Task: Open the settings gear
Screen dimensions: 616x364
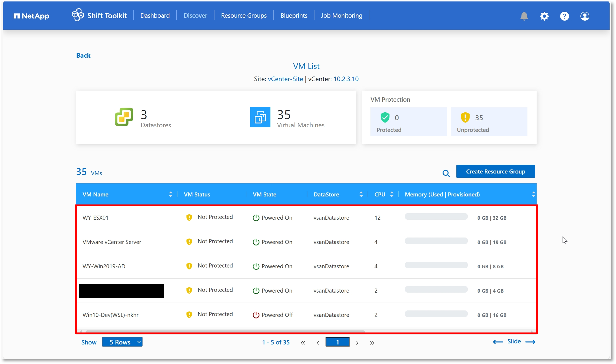Action: click(544, 16)
